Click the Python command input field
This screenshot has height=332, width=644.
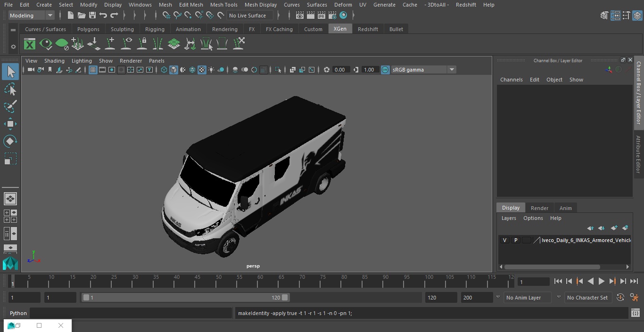131,313
